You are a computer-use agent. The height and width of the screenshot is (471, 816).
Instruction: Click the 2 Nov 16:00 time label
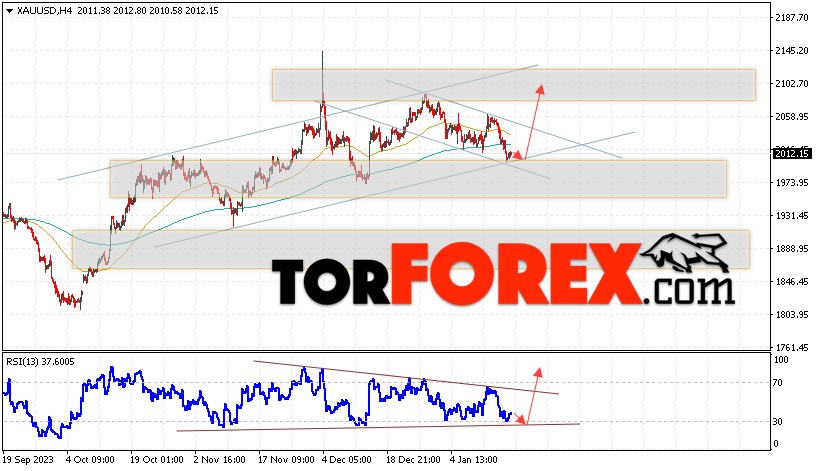click(x=220, y=460)
